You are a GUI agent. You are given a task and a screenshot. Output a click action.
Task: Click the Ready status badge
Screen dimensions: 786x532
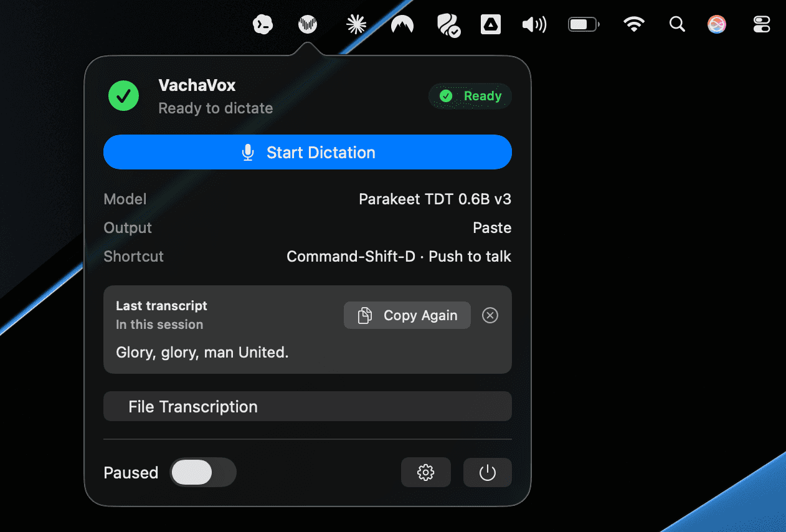[x=470, y=96]
